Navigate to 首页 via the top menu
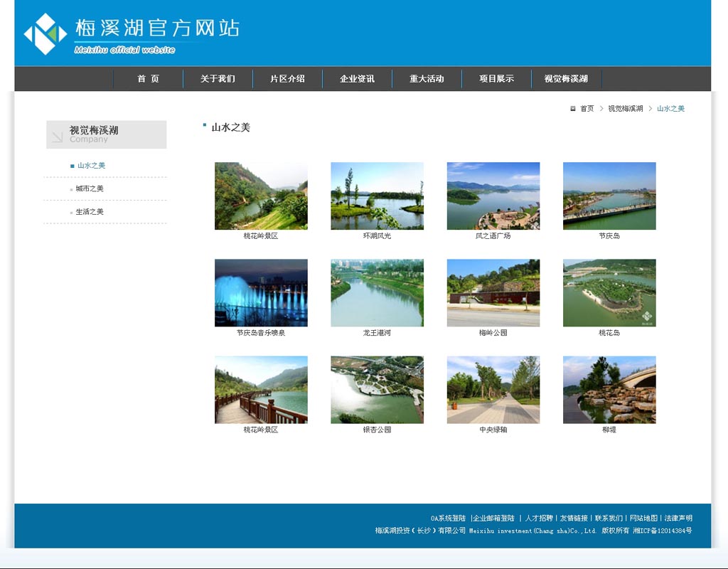The height and width of the screenshot is (569, 728). 148,78
